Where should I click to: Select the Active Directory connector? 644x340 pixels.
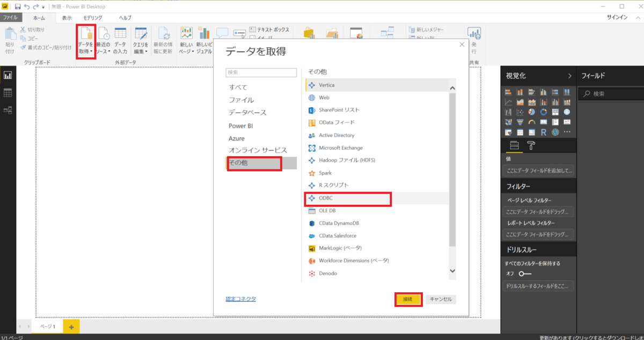(x=377, y=135)
